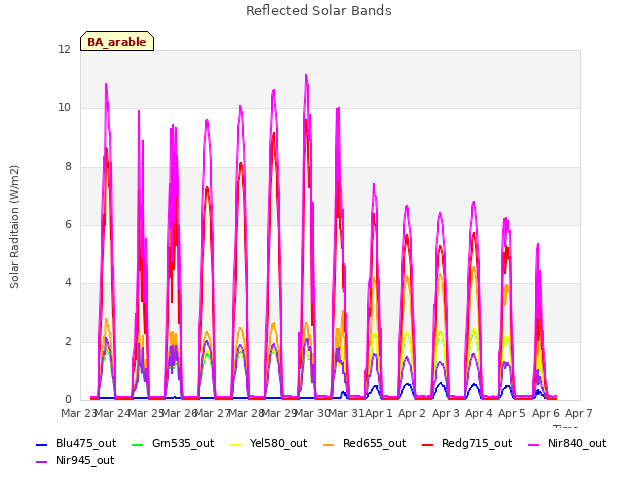Click the y-axis tick label 2
The height and width of the screenshot is (480, 640).
[68, 341]
